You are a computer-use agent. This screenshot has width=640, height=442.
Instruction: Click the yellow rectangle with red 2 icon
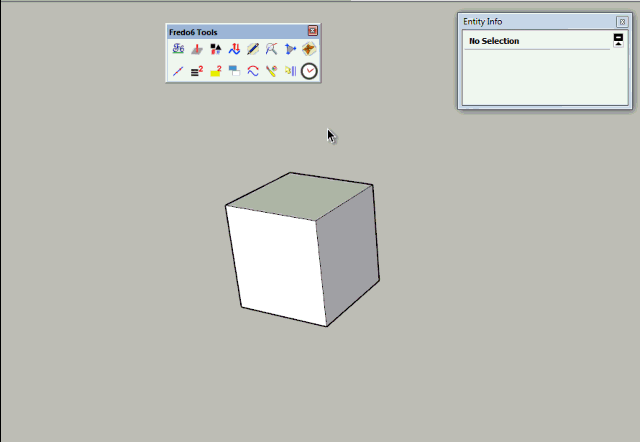(x=216, y=71)
